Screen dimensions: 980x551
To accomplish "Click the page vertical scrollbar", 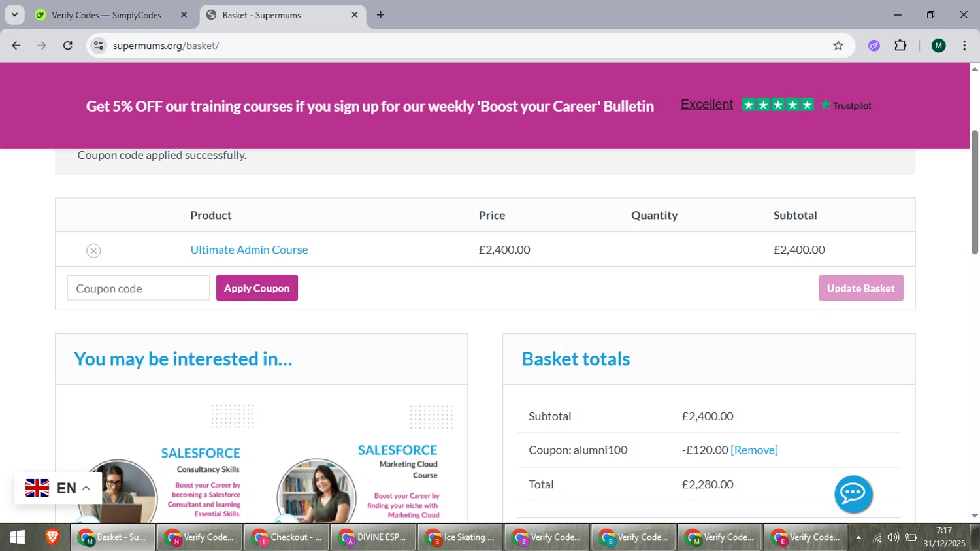I will 975,193.
